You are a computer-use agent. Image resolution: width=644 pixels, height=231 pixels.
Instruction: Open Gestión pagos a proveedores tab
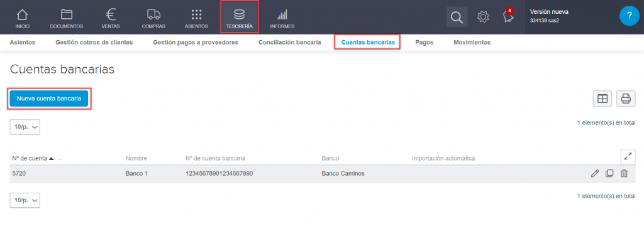pyautogui.click(x=196, y=42)
